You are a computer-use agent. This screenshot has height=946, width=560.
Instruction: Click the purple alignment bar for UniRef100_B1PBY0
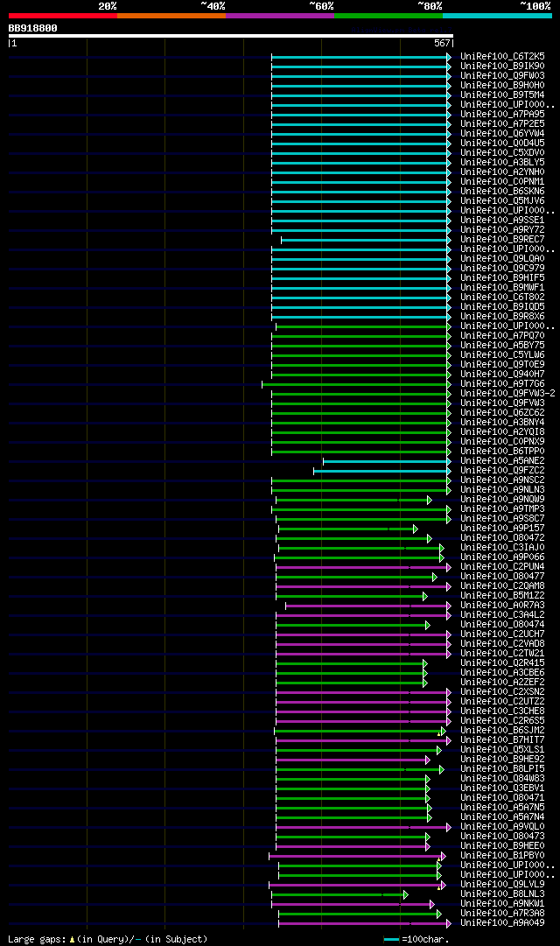pyautogui.click(x=357, y=857)
